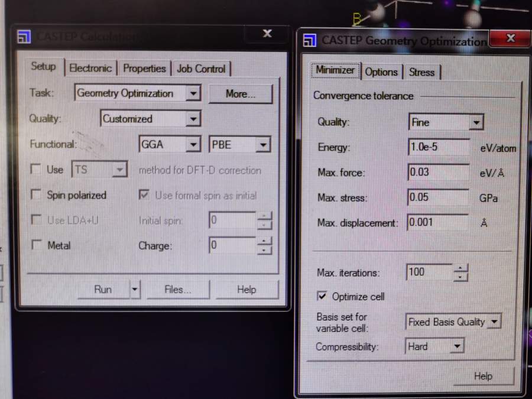Click the Energy tolerance field 1.0e-5
Viewport: 532px width, 399px height.
pos(439,147)
